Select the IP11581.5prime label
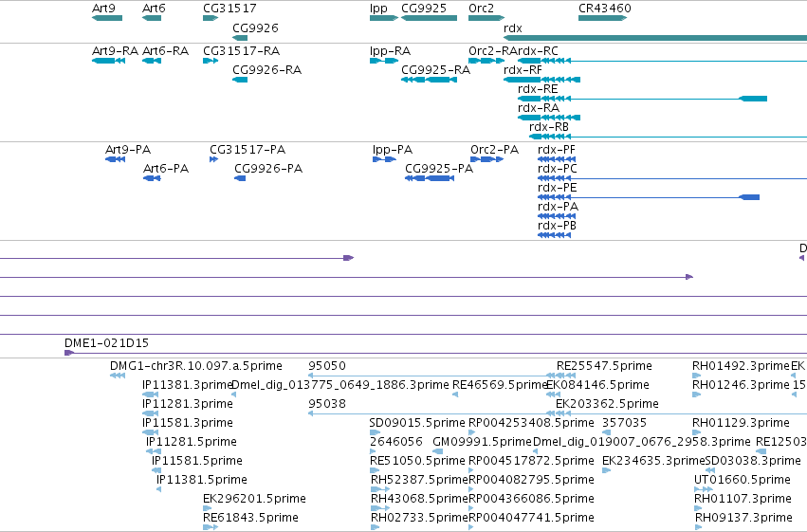The height and width of the screenshot is (532, 807). [x=196, y=461]
